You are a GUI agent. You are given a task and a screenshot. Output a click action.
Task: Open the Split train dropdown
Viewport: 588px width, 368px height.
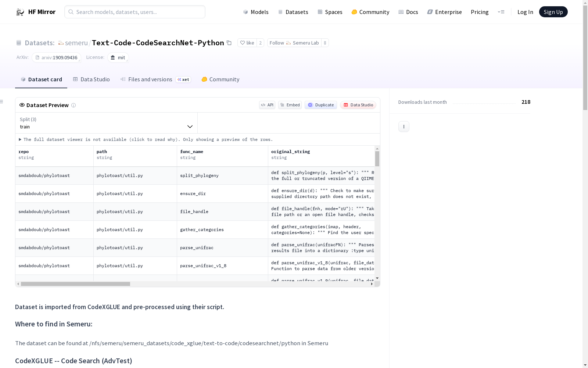(x=107, y=123)
